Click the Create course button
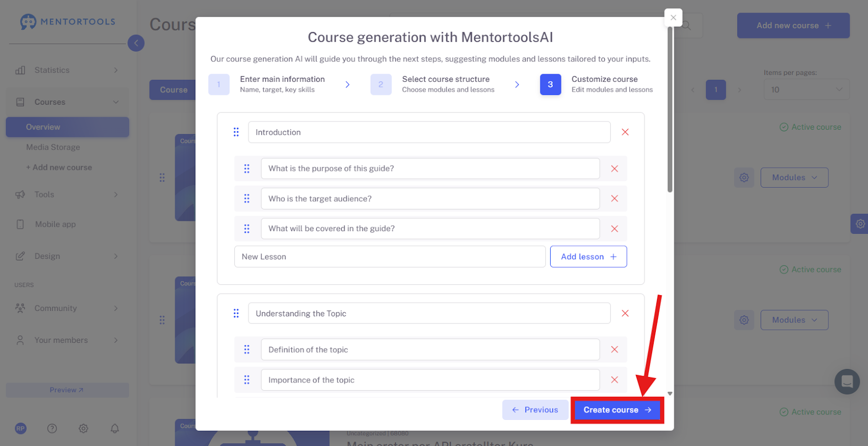This screenshot has width=868, height=446. (x=617, y=410)
